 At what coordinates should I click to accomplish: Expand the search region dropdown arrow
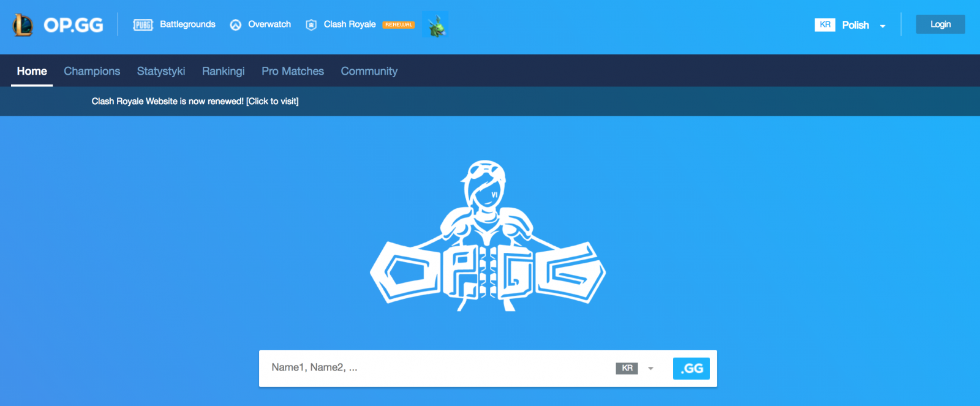click(651, 369)
